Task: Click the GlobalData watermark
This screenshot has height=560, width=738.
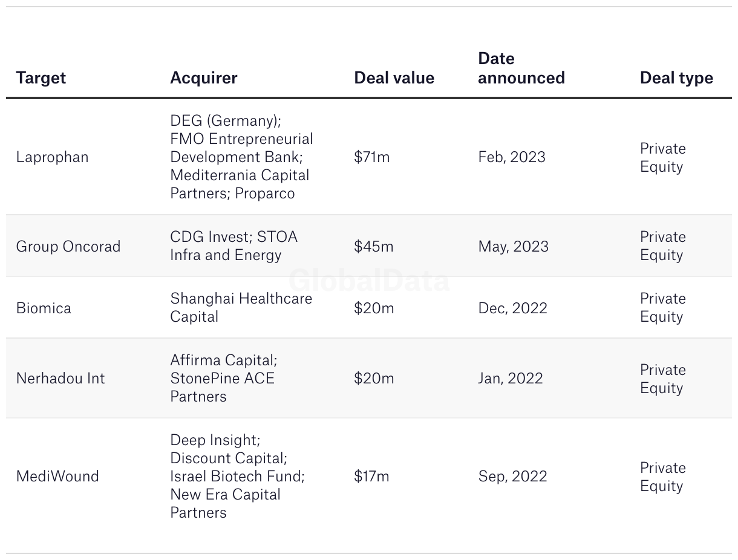Action: [x=369, y=281]
